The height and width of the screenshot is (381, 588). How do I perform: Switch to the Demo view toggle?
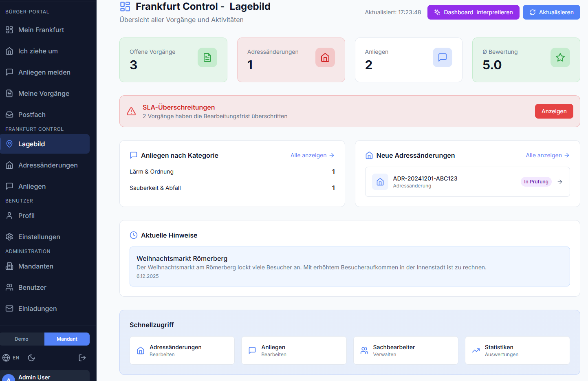pyautogui.click(x=22, y=339)
